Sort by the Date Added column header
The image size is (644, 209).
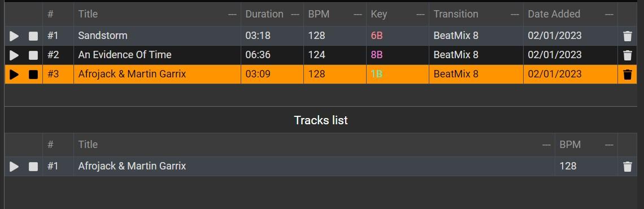pos(554,14)
